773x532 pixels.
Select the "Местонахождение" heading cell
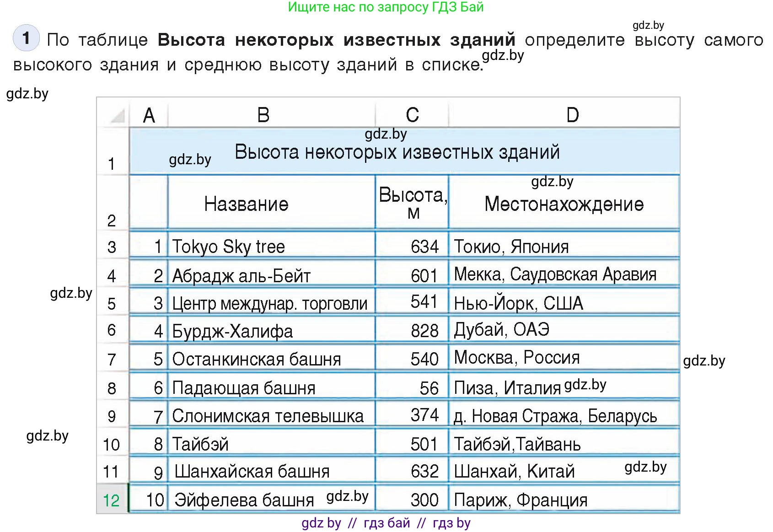tap(565, 204)
